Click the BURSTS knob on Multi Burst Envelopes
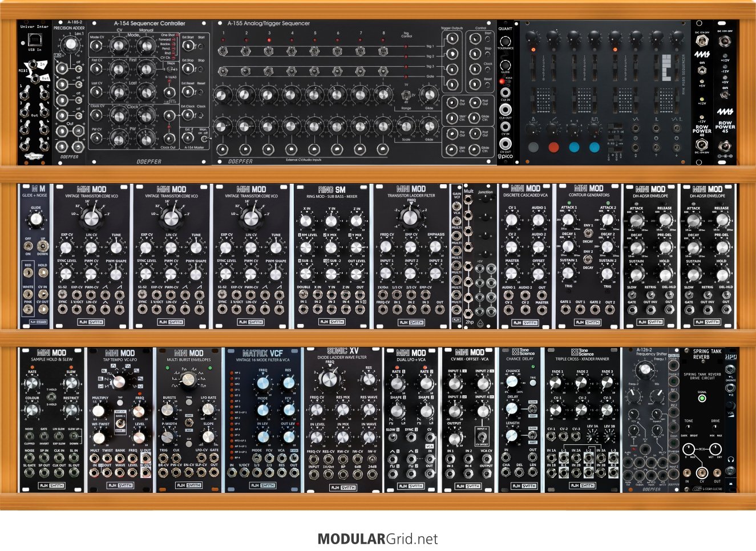This screenshot has height=551, width=756. 168,410
